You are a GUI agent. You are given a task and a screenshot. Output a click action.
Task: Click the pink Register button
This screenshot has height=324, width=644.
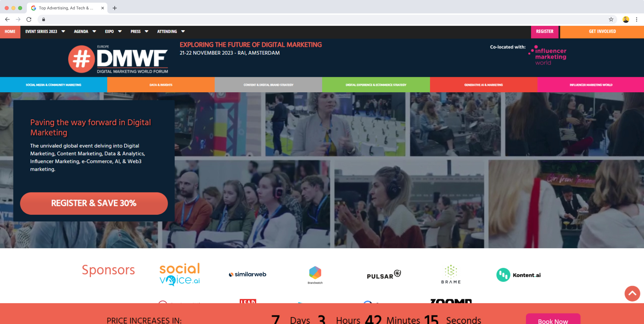point(545,32)
